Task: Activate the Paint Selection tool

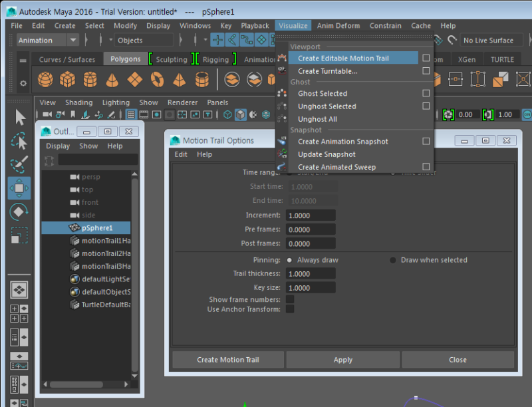Action: pyautogui.click(x=19, y=164)
